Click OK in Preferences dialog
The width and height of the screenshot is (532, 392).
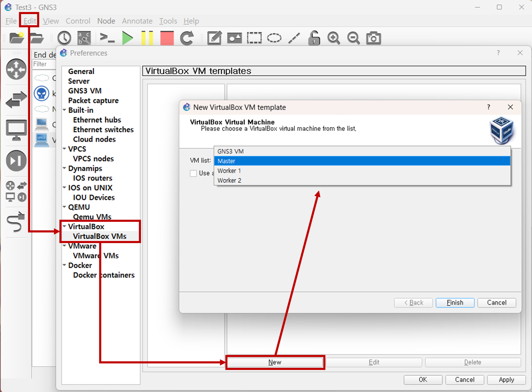[x=423, y=380]
